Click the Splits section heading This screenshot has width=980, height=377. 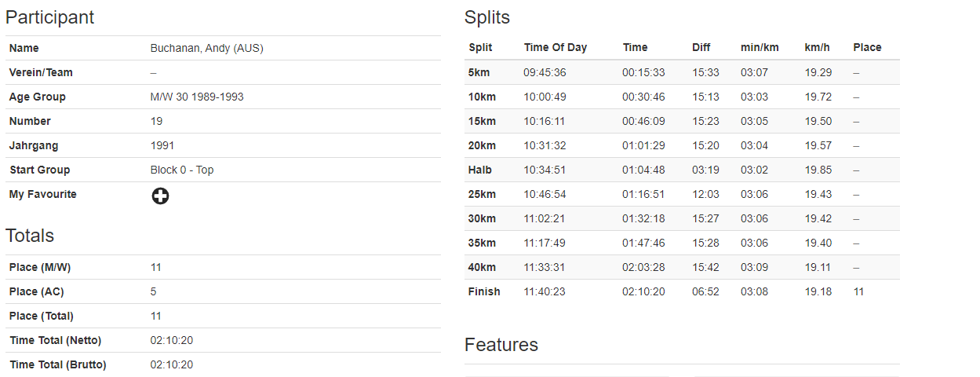pyautogui.click(x=487, y=17)
